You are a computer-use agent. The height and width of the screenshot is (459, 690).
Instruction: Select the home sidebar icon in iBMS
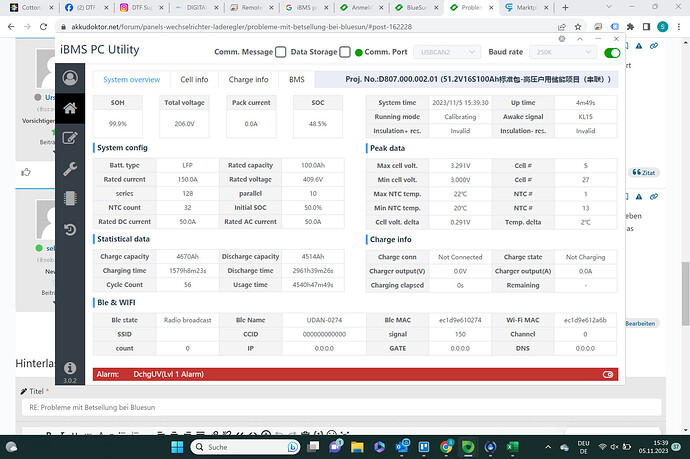tap(70, 108)
